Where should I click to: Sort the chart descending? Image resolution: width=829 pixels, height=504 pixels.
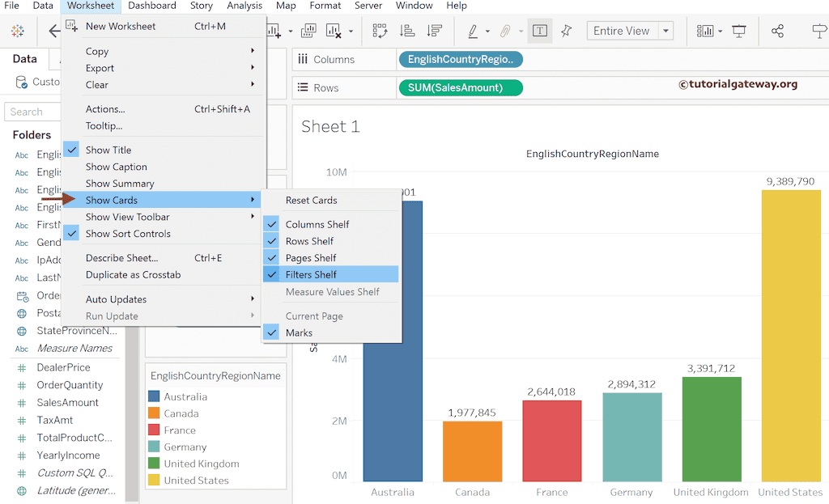[435, 31]
